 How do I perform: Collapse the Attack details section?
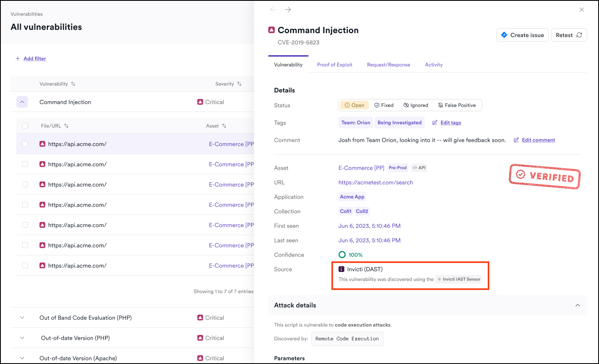578,305
